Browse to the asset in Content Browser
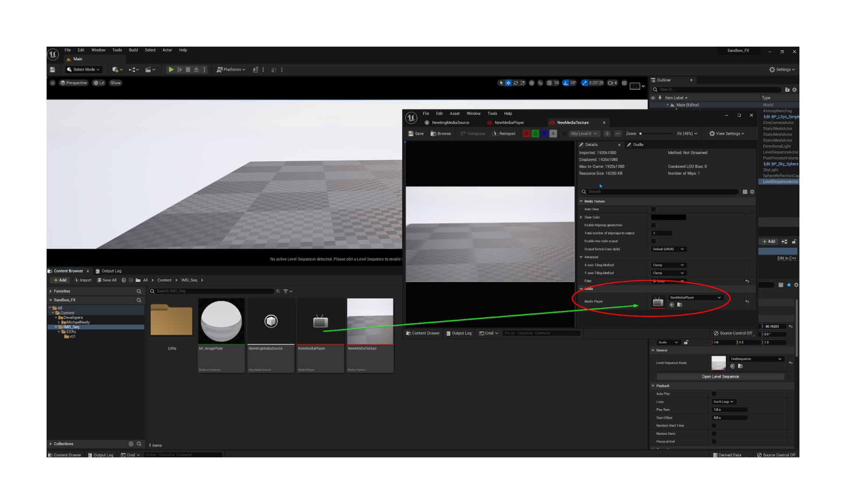The width and height of the screenshot is (846, 504). 440,133
